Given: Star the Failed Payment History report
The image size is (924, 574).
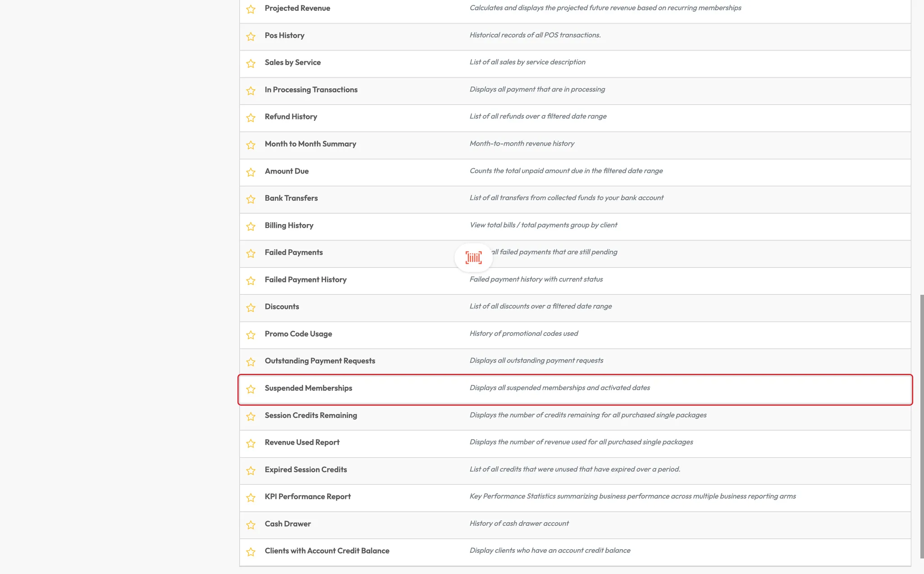Looking at the screenshot, I should pos(251,280).
